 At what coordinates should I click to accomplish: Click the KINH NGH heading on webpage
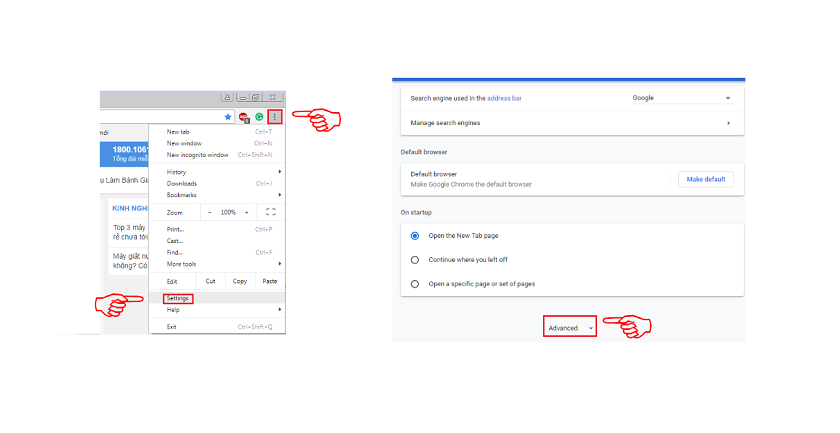pyautogui.click(x=130, y=208)
